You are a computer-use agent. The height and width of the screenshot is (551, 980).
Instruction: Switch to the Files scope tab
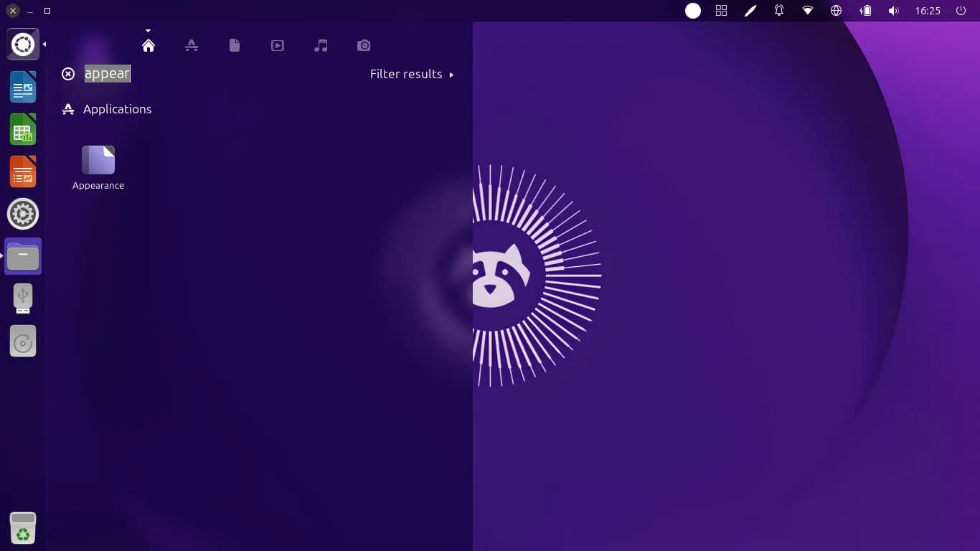pos(235,45)
